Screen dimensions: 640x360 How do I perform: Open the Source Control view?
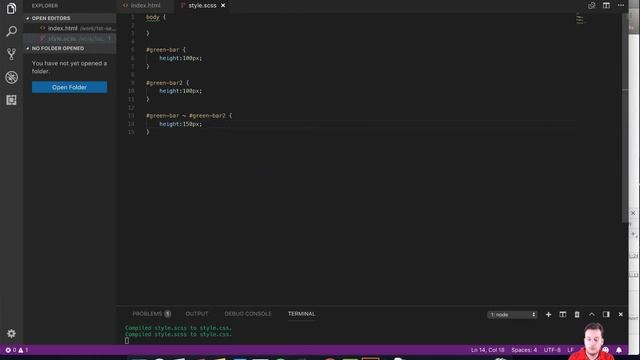[11, 54]
